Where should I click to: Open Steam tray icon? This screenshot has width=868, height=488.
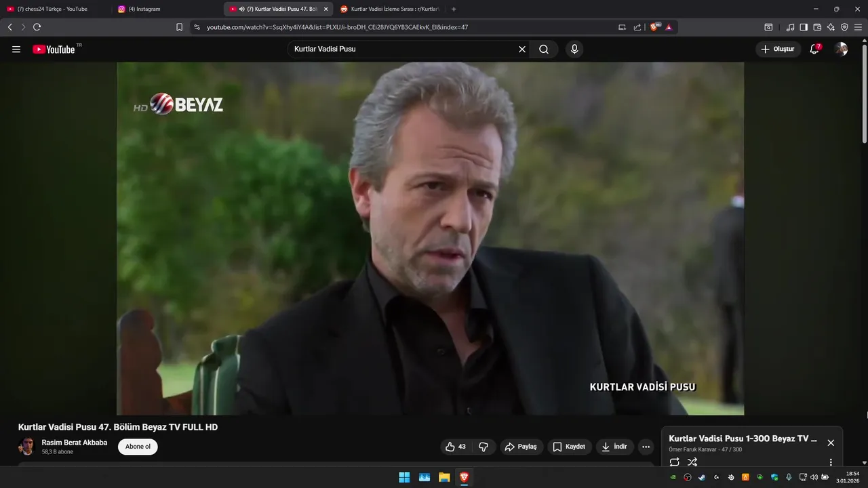[702, 477]
